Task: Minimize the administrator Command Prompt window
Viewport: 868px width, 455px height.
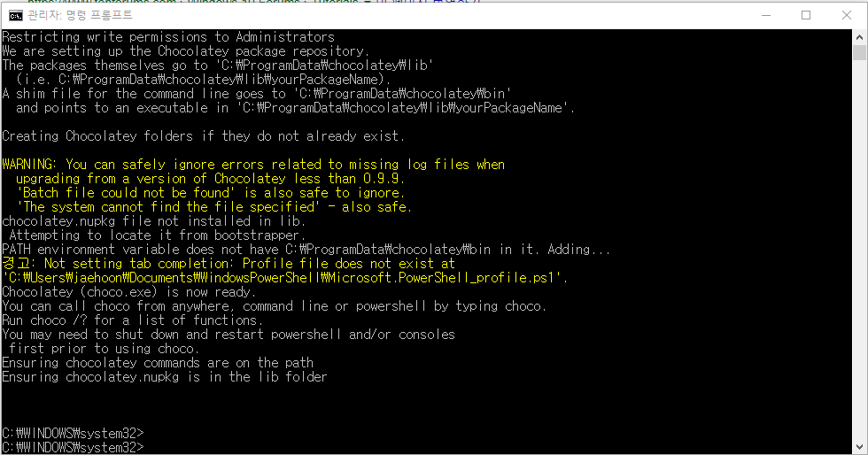Action: [766, 16]
